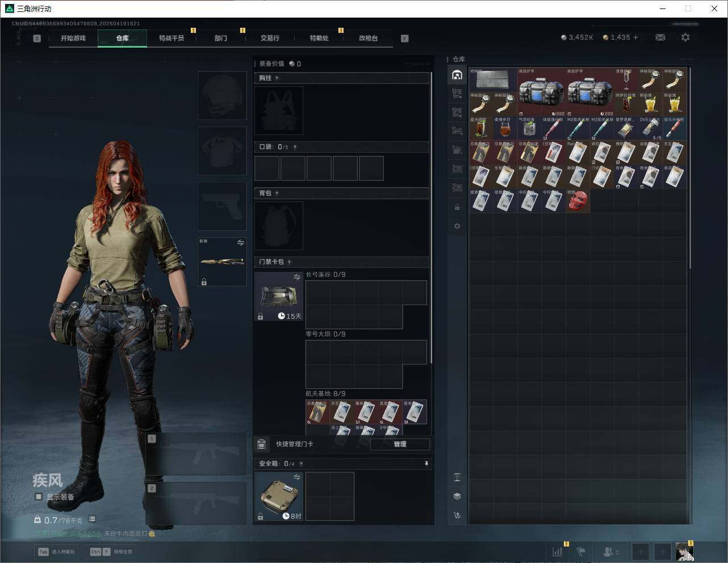Viewport: 728px width, 563px height.
Task: Select the 仓库 tab
Action: 123,38
